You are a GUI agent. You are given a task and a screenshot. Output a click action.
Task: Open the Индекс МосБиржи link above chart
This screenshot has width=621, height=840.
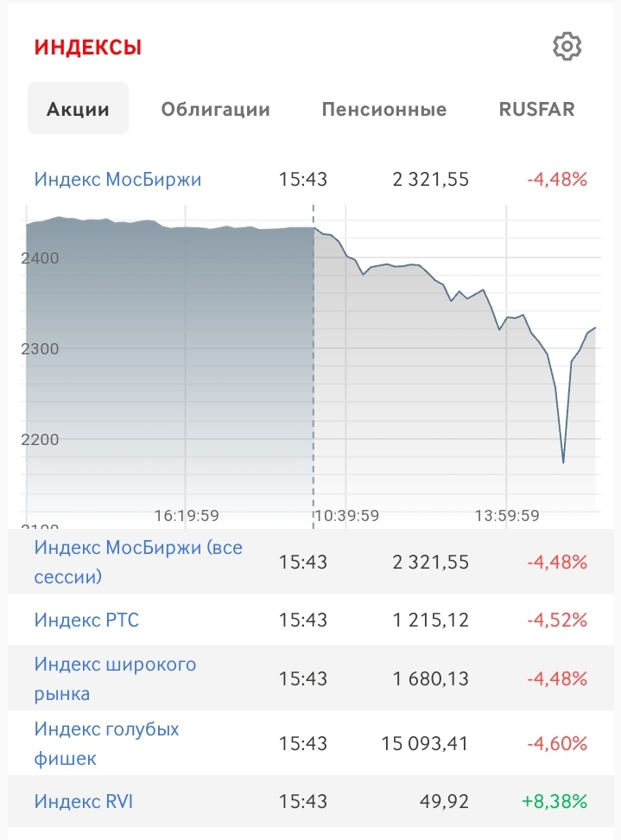coord(117,180)
